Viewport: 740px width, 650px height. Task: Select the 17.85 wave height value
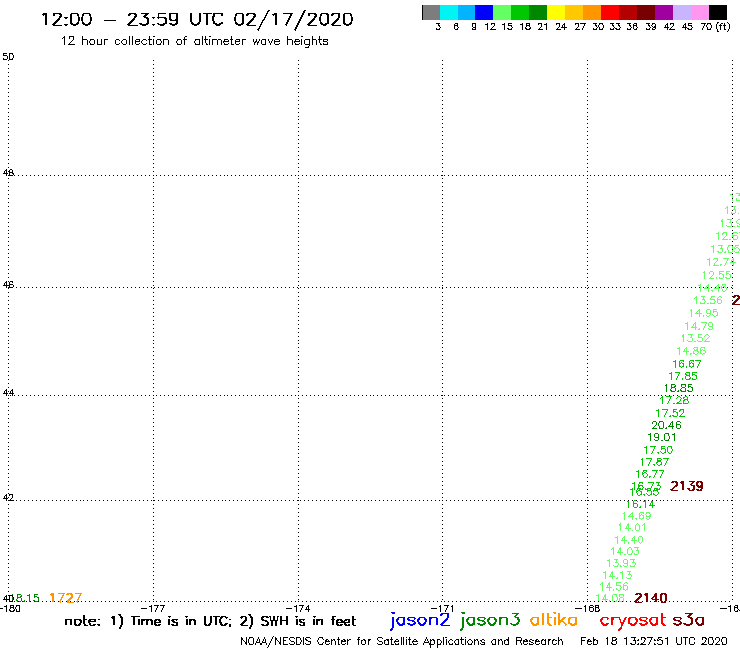pos(683,376)
